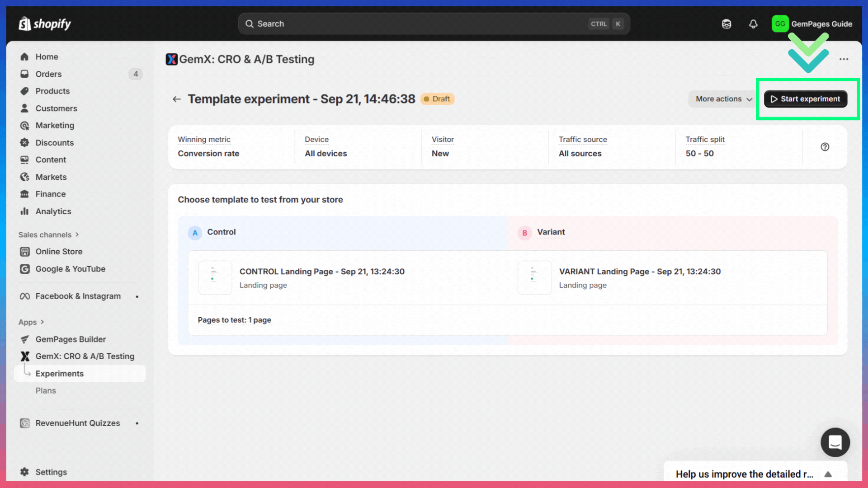Click the Shopify logo
Screen dimensions: 868x488
[x=45, y=24]
